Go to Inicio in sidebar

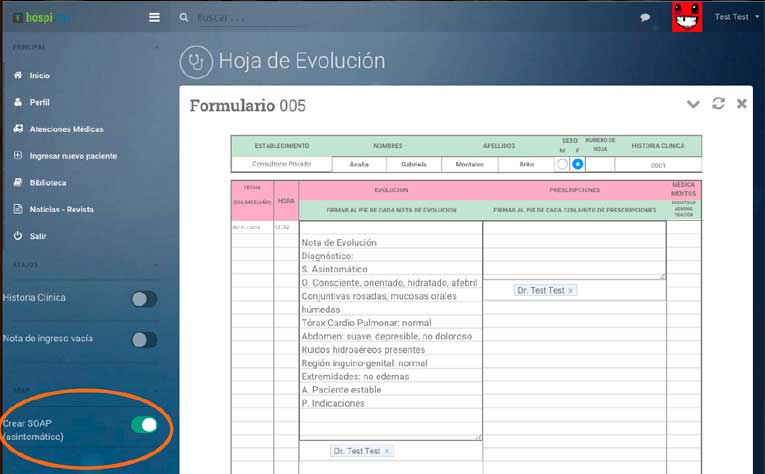39,75
